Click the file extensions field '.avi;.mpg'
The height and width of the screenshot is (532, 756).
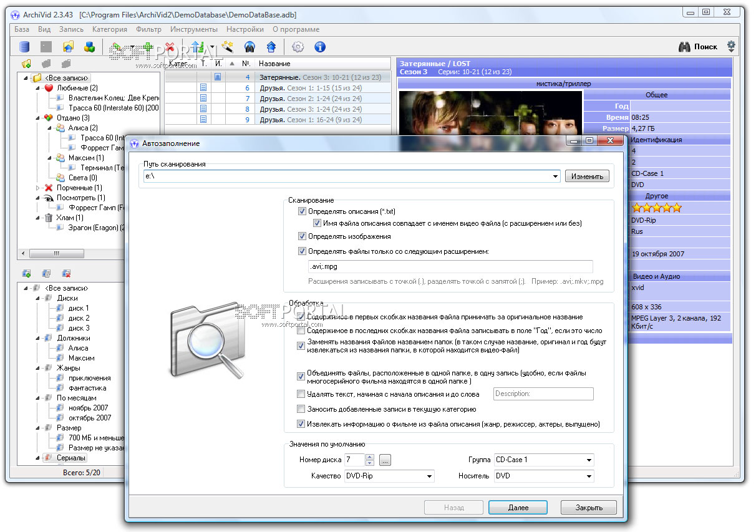coord(450,266)
